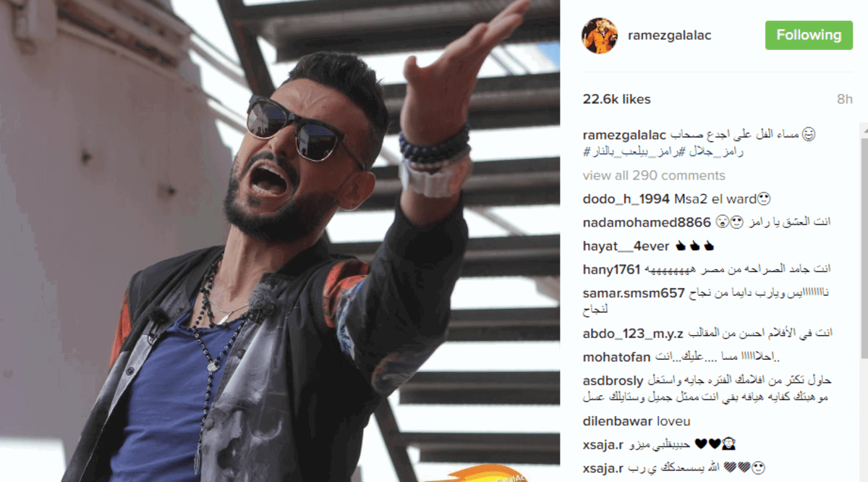868x482 pixels.
Task: Open asdbrosly commenter profile
Action: tap(613, 381)
